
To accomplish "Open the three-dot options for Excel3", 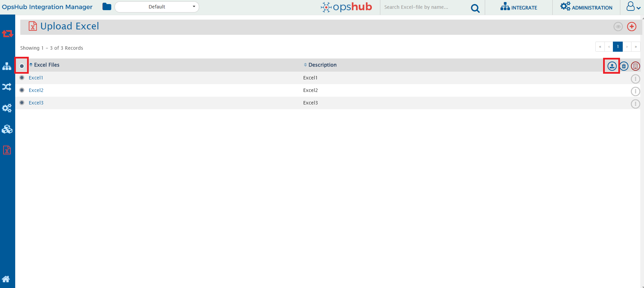I will (x=635, y=104).
